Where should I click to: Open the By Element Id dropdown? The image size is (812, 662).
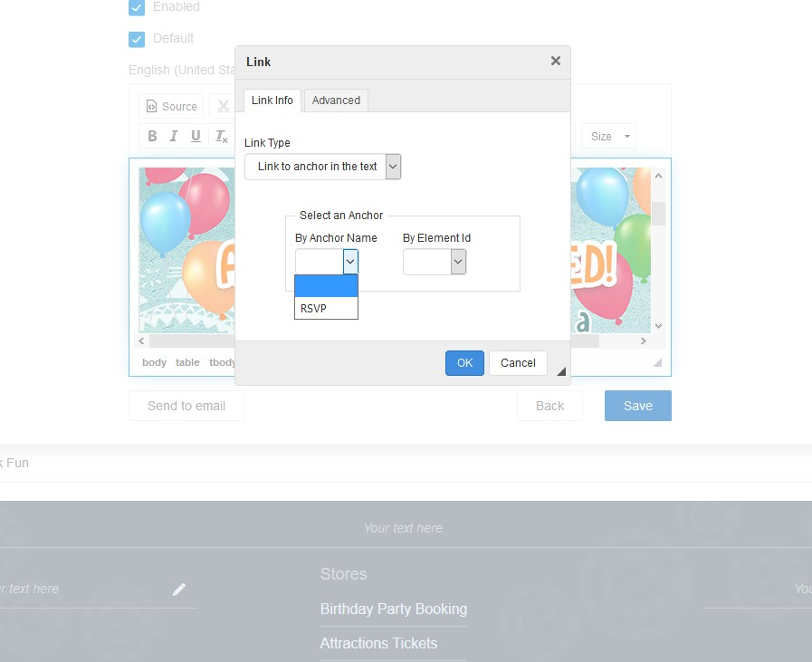click(435, 263)
